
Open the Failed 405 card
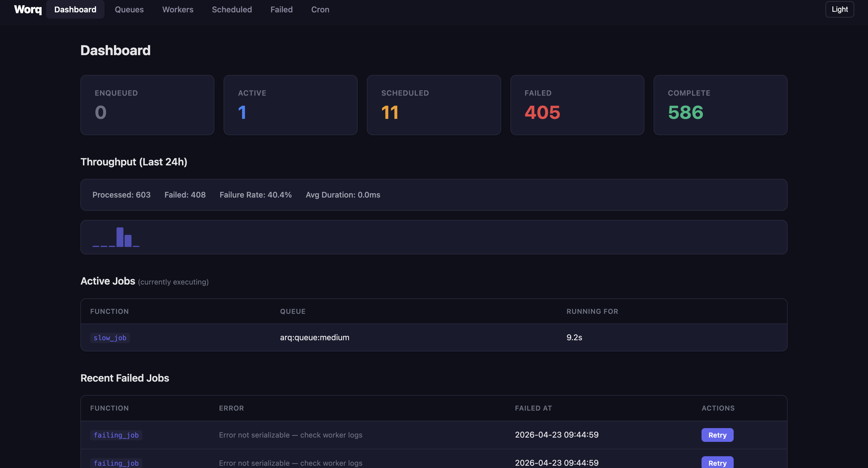(x=577, y=105)
